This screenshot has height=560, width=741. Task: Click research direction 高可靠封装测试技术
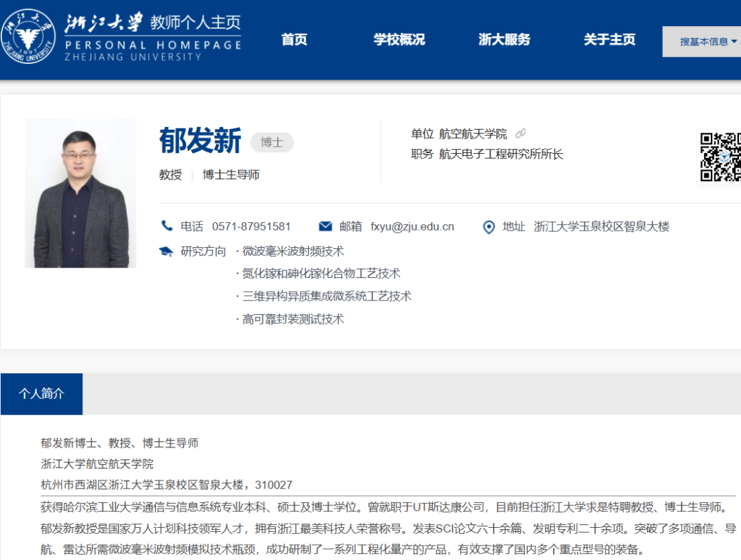coord(293,319)
